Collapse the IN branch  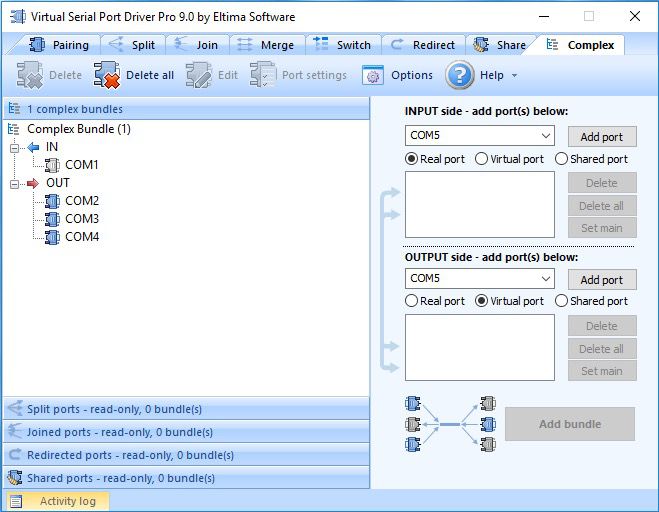(x=15, y=148)
